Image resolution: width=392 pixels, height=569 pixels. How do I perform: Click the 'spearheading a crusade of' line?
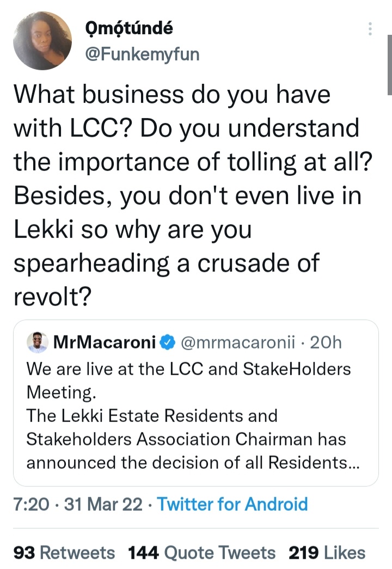tap(166, 263)
